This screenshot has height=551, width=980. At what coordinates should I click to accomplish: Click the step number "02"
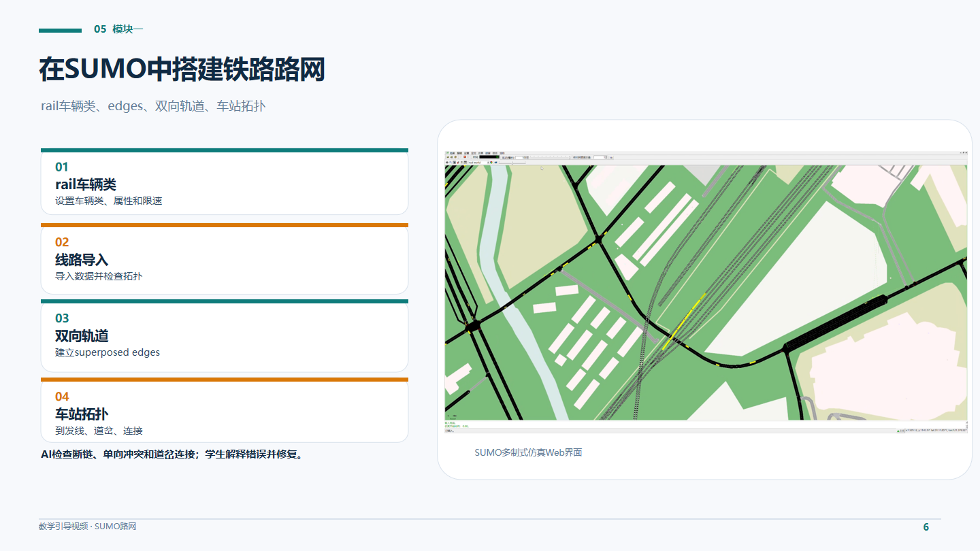(x=62, y=242)
